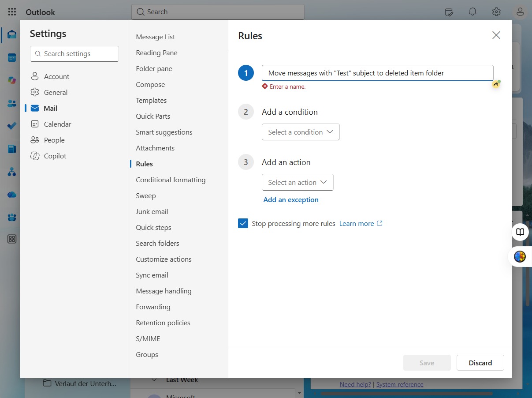Collapse the Last Week message group
The image size is (532, 398).
point(154,380)
